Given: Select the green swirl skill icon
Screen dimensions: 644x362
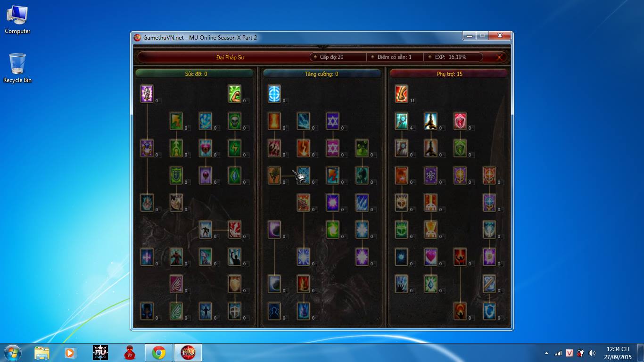Looking at the screenshot, I should tap(333, 230).
